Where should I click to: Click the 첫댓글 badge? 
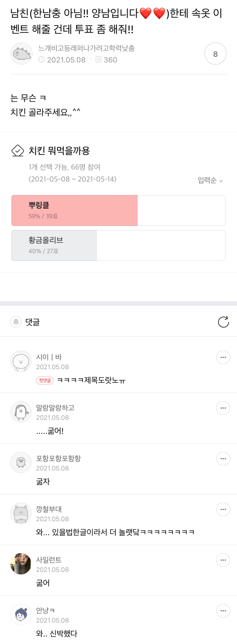pyautogui.click(x=45, y=380)
